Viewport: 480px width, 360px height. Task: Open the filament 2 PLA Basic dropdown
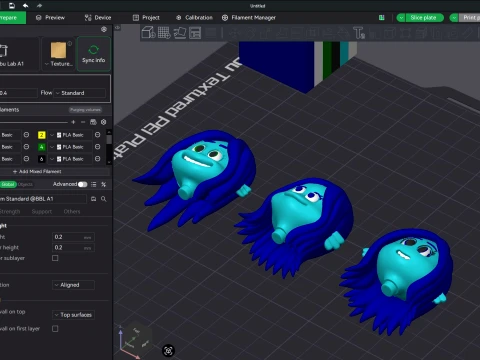tap(70, 135)
